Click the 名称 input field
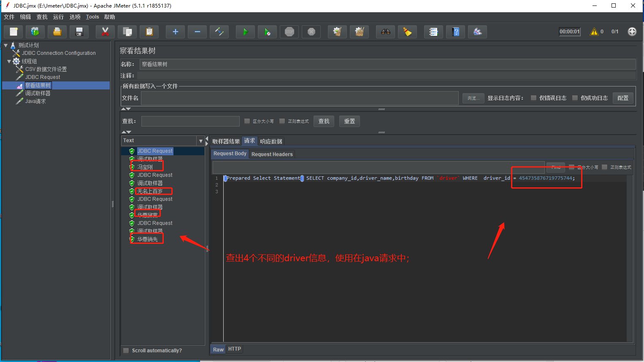The height and width of the screenshot is (362, 644). [x=387, y=64]
